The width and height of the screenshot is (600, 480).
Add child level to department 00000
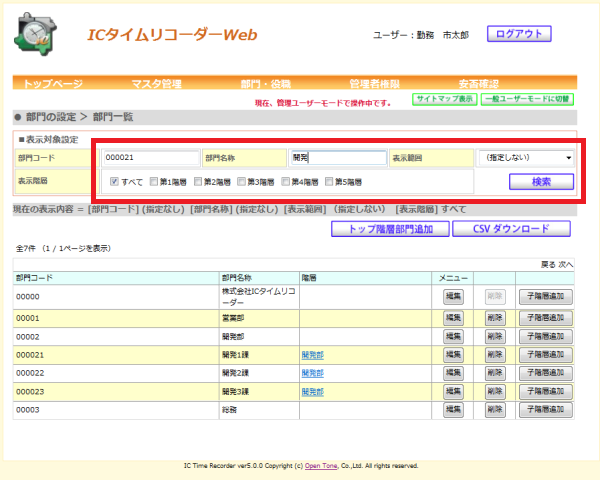(x=546, y=297)
